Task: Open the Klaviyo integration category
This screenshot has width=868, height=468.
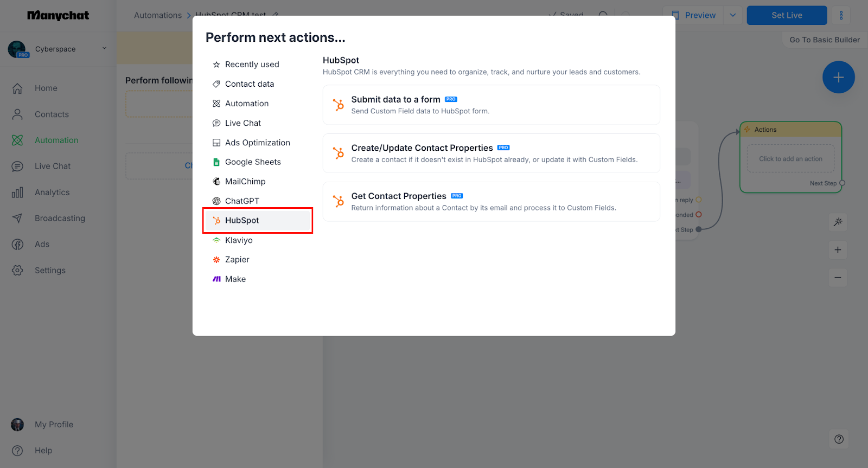Action: tap(239, 240)
